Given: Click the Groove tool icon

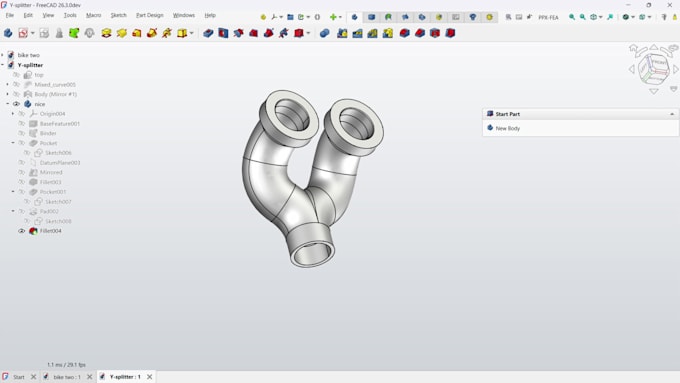Looking at the screenshot, I should [239, 33].
